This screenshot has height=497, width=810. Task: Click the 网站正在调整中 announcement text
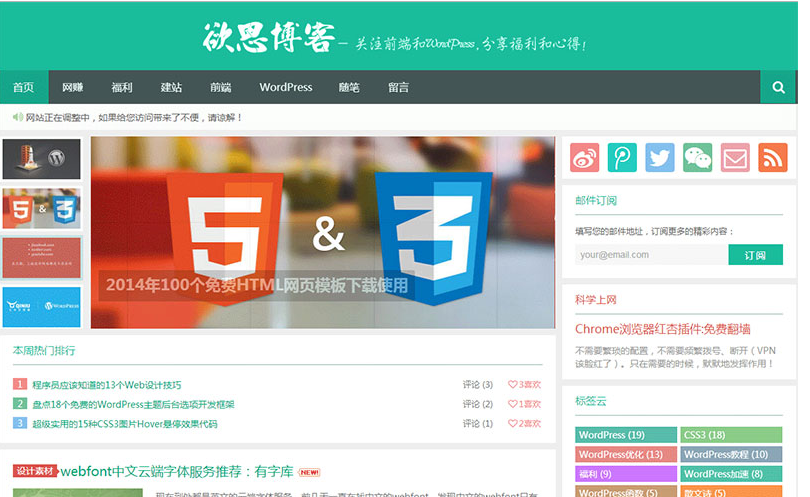[x=134, y=117]
